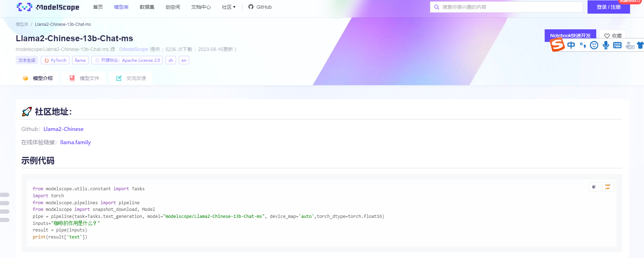Image resolution: width=644 pixels, height=258 pixels.
Task: Switch to the 模型介绍 tab
Action: tap(38, 78)
